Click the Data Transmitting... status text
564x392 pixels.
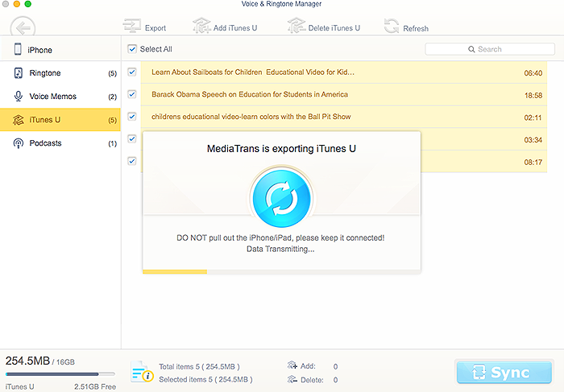(x=280, y=249)
